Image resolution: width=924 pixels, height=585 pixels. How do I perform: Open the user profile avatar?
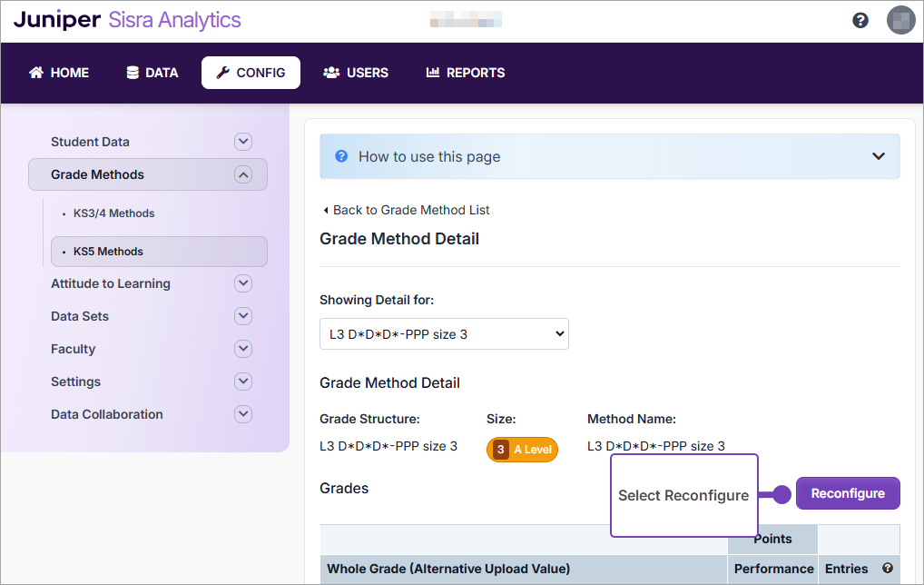(900, 20)
